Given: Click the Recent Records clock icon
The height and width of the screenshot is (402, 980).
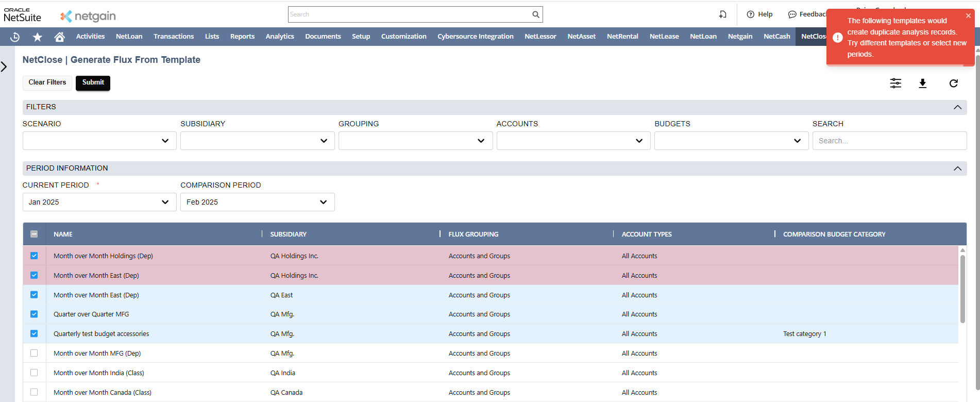Looking at the screenshot, I should coord(15,37).
